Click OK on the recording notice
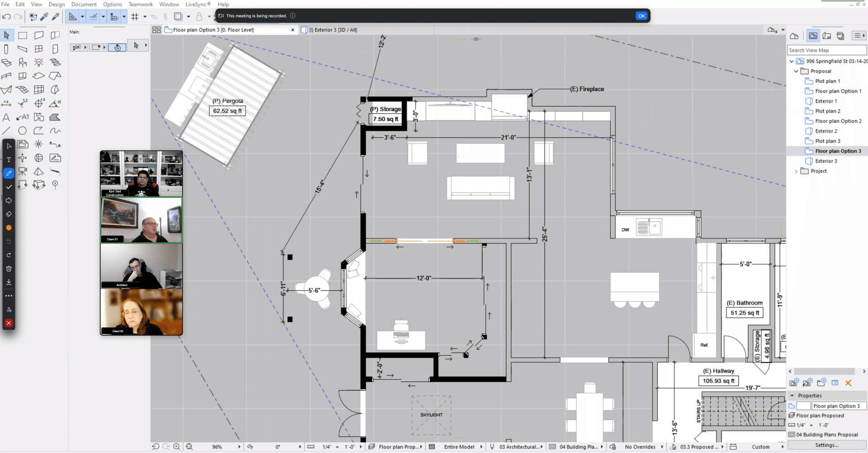The width and height of the screenshot is (868, 453). (x=641, y=16)
